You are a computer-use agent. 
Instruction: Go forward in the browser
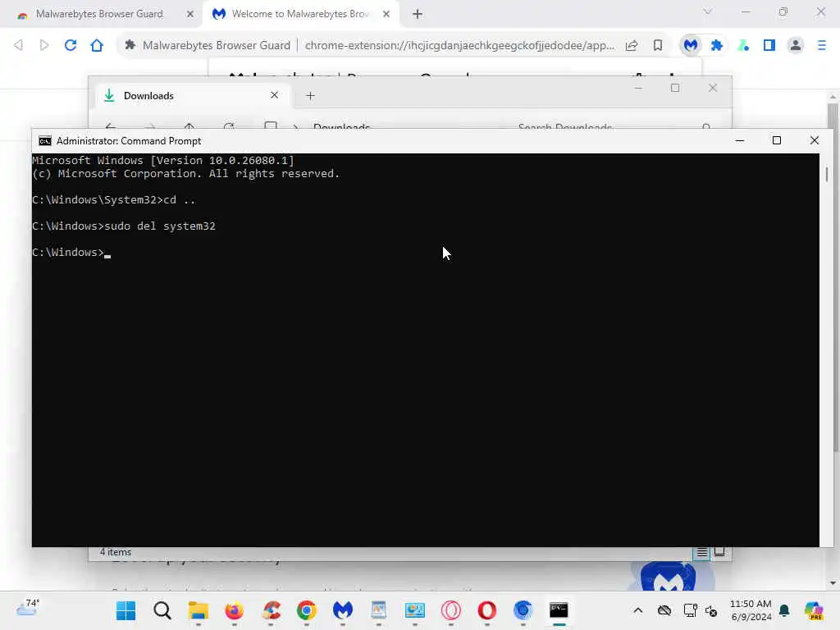click(44, 46)
